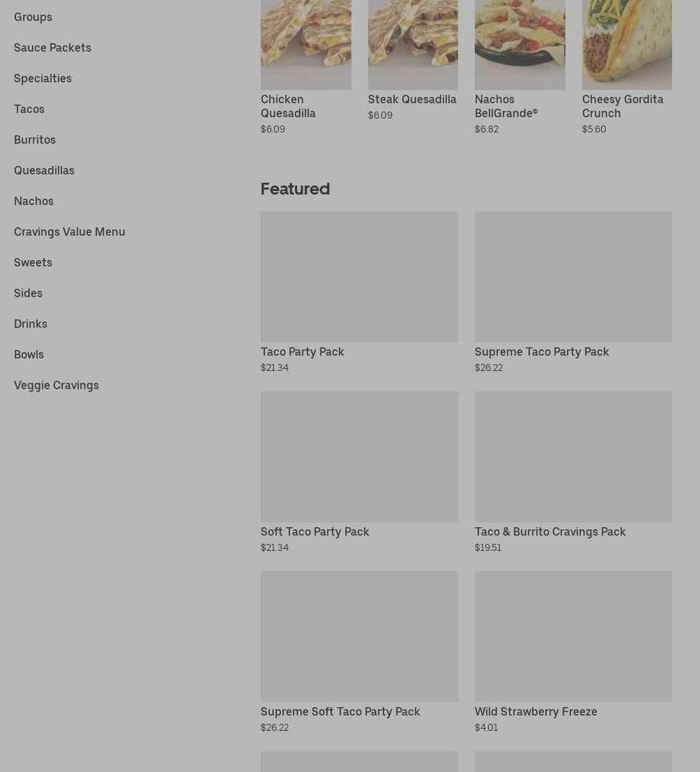Select the Nachos BellGrande picture
Viewport: 700px width, 772px height.
point(520,45)
